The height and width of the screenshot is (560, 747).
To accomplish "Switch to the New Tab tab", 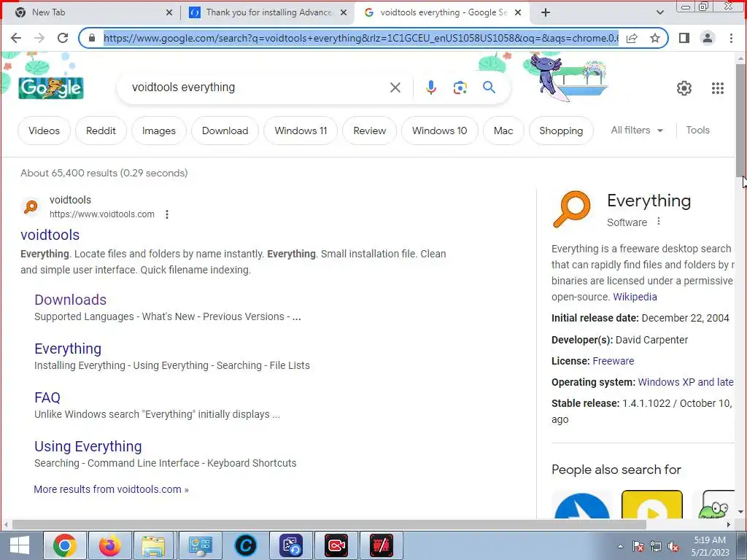I will pos(90,12).
